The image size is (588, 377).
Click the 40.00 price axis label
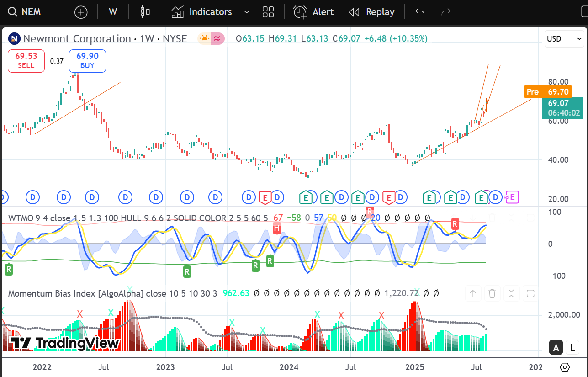(558, 160)
